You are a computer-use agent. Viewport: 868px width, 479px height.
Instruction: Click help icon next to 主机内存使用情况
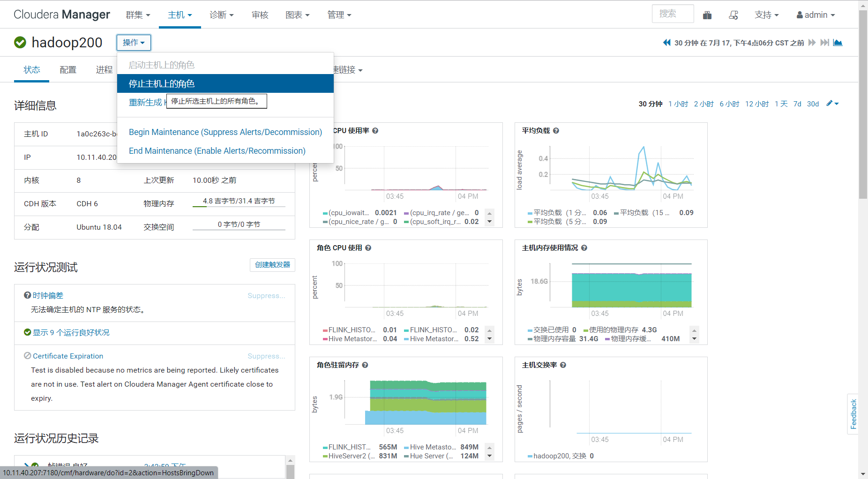(x=584, y=248)
